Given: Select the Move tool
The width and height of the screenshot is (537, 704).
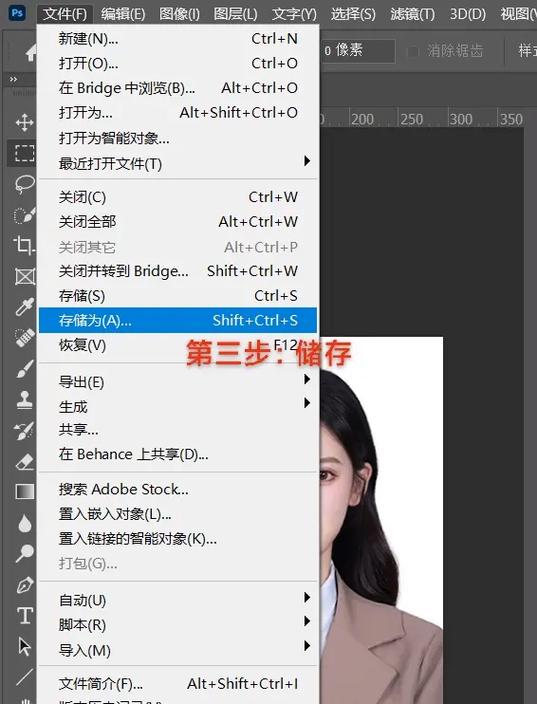Looking at the screenshot, I should (24, 122).
